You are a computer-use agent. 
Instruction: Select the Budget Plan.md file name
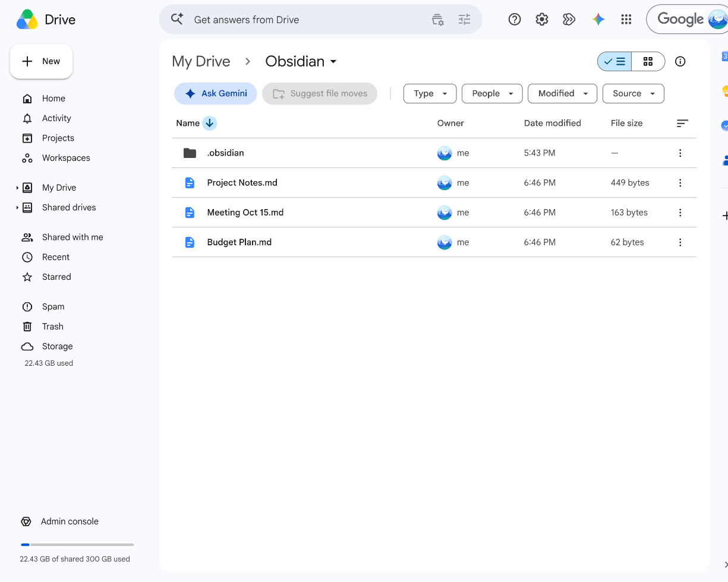coord(239,242)
